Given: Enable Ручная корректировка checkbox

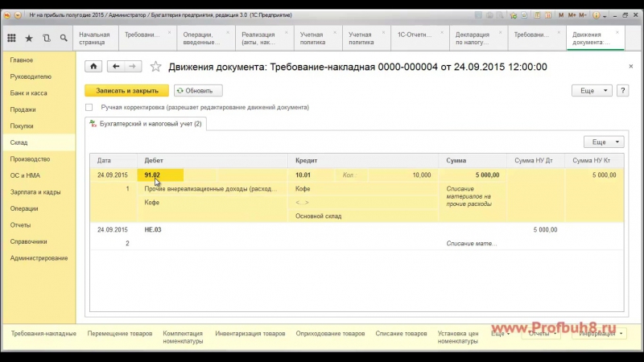Looking at the screenshot, I should coord(89,108).
